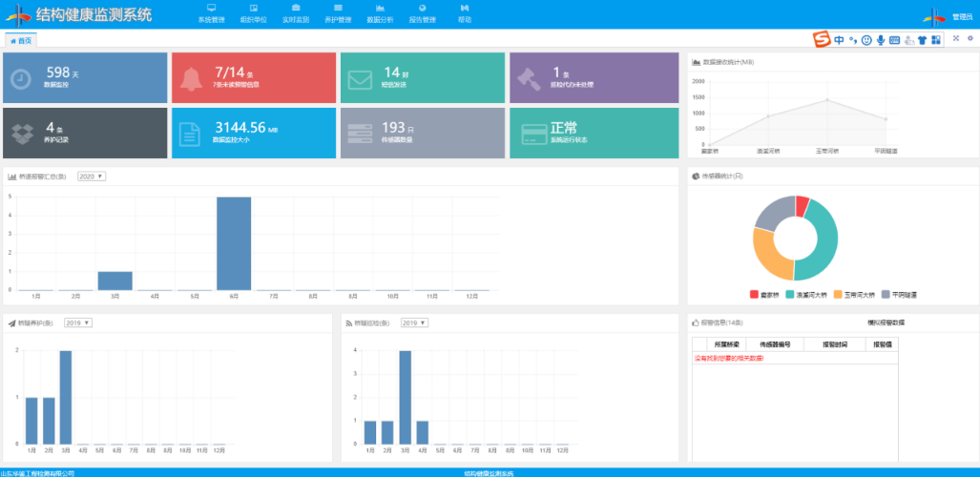The height and width of the screenshot is (477, 980).
Task: Open the 2020 year dropdown for alarm summary
Action: [x=92, y=176]
